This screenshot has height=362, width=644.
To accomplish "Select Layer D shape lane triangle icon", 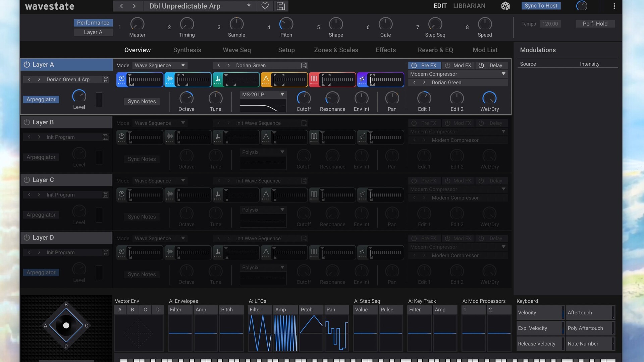I will click(x=266, y=252).
